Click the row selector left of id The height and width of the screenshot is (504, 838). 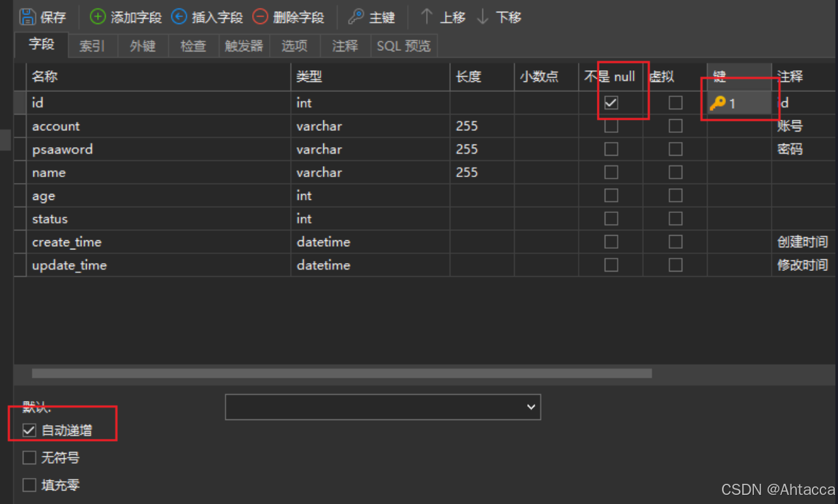[20, 103]
